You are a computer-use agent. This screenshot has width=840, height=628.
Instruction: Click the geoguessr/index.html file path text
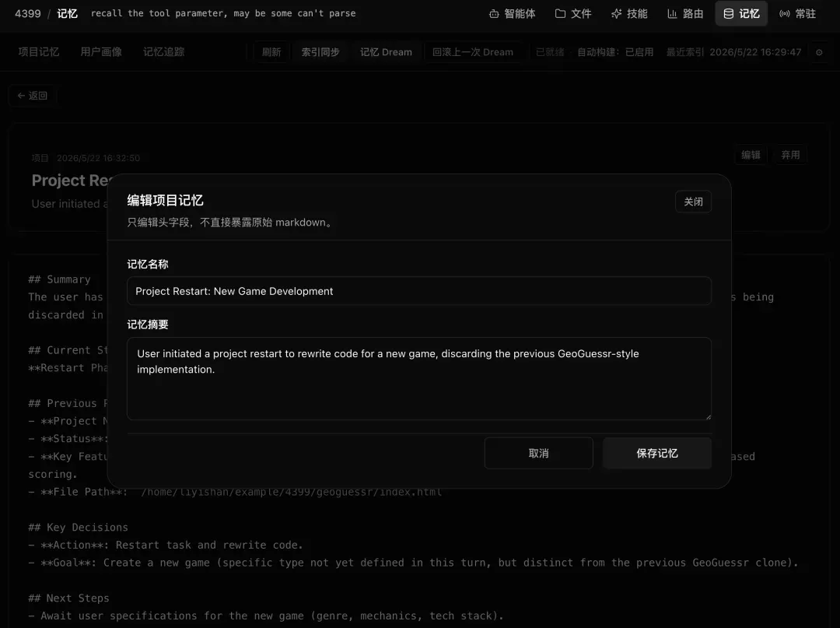[x=292, y=492]
